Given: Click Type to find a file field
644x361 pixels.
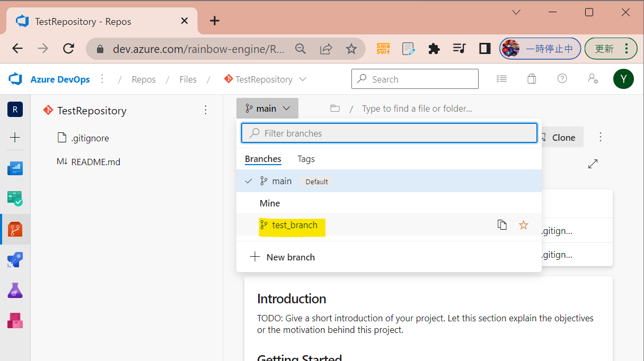Looking at the screenshot, I should tap(417, 109).
